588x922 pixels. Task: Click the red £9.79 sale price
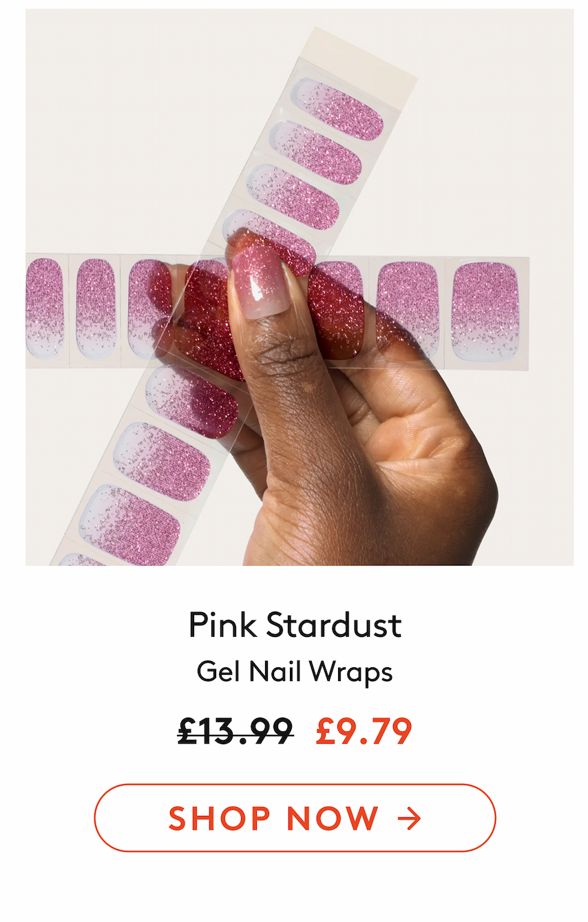tap(364, 731)
